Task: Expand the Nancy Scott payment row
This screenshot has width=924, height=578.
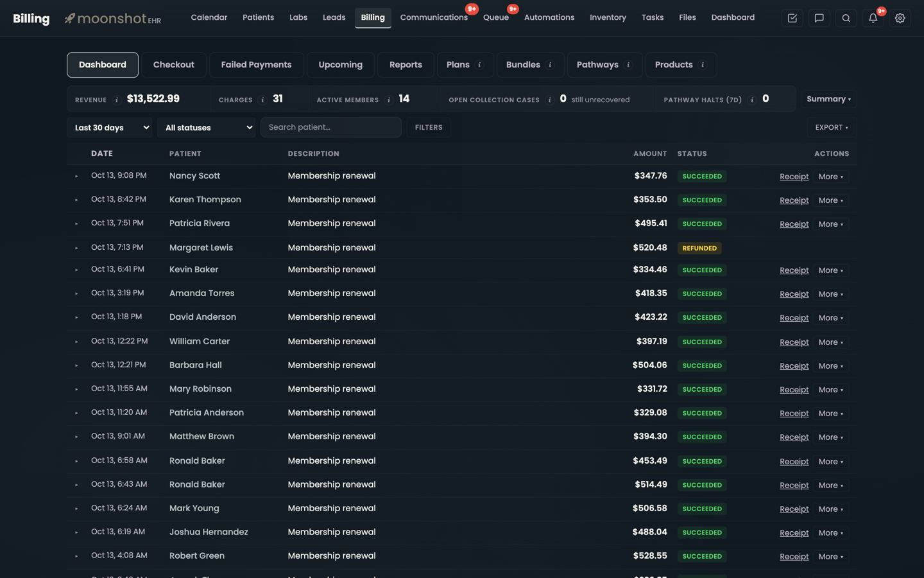Action: point(76,176)
